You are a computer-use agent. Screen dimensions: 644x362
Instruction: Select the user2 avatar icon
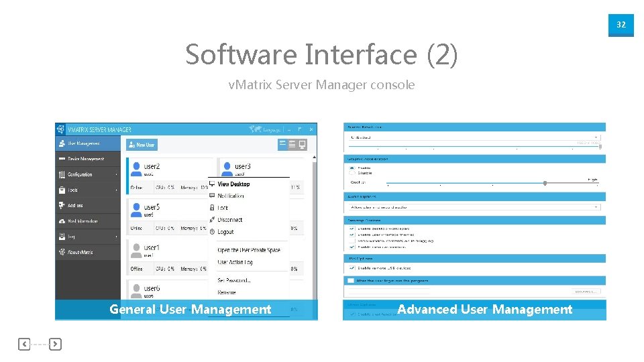tap(136, 169)
